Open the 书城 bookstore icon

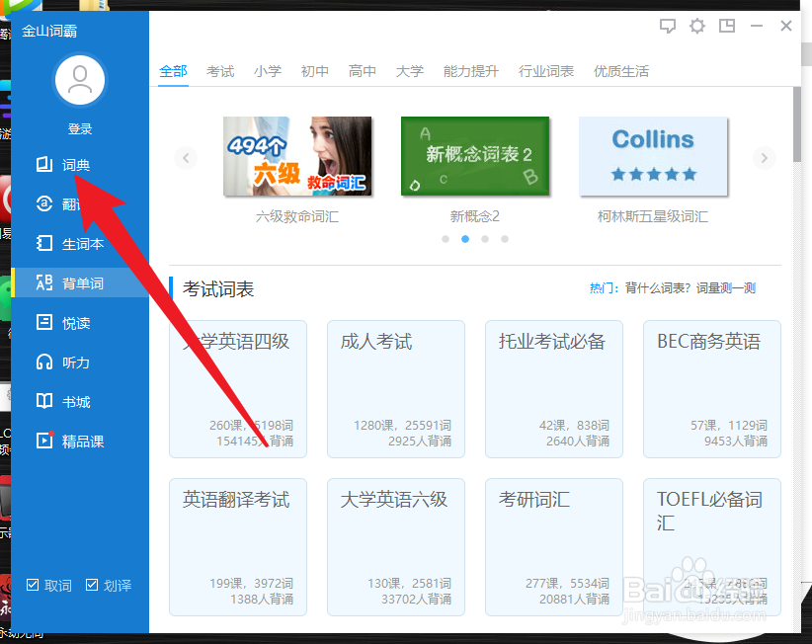(44, 401)
